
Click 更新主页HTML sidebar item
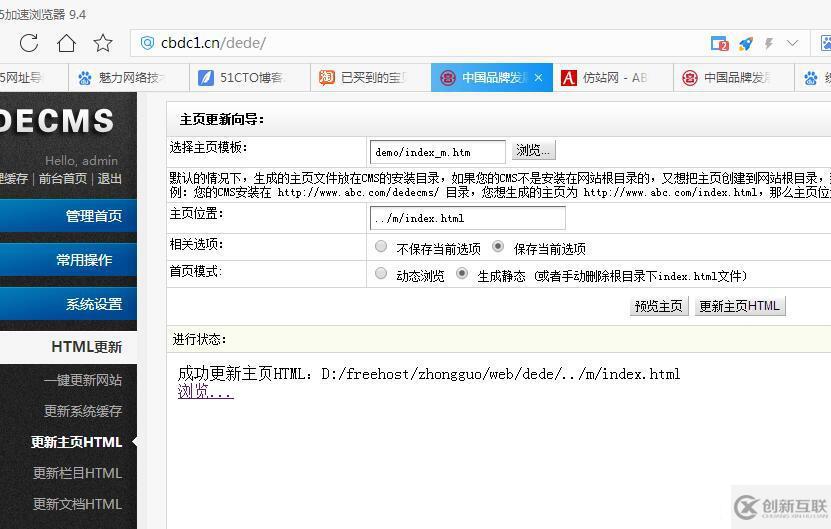click(x=76, y=442)
